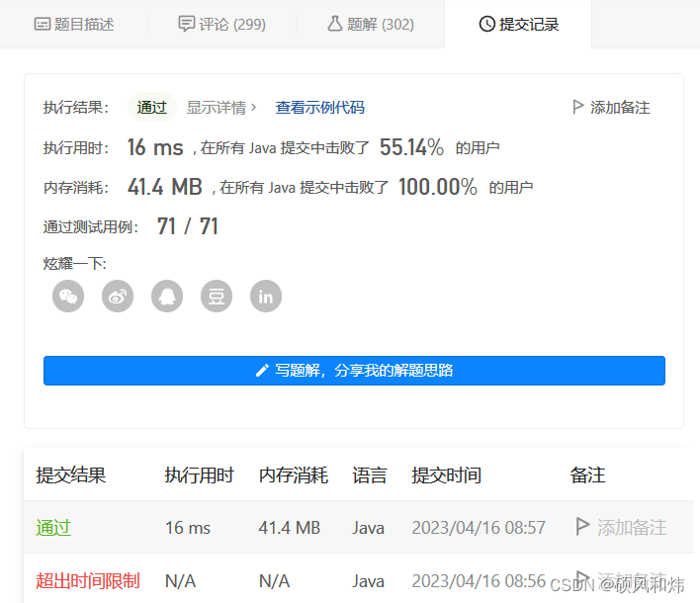The width and height of the screenshot is (700, 603).
Task: Click the 语言 column header
Action: point(369,475)
